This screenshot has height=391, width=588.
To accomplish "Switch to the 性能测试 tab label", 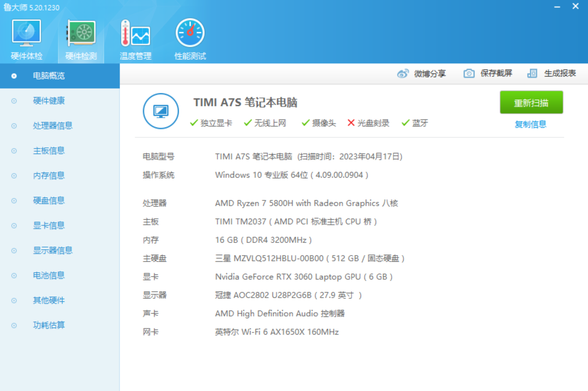I will click(190, 56).
